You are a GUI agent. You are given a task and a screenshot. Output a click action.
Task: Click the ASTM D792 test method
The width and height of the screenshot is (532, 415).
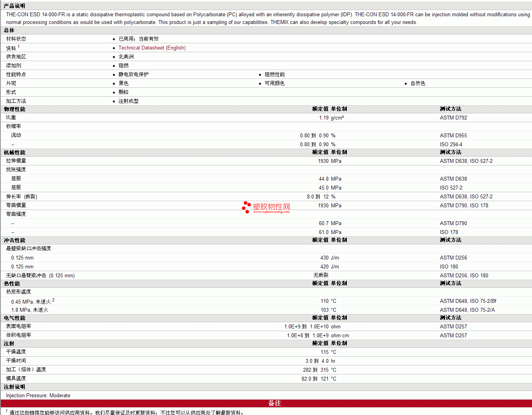click(x=454, y=118)
